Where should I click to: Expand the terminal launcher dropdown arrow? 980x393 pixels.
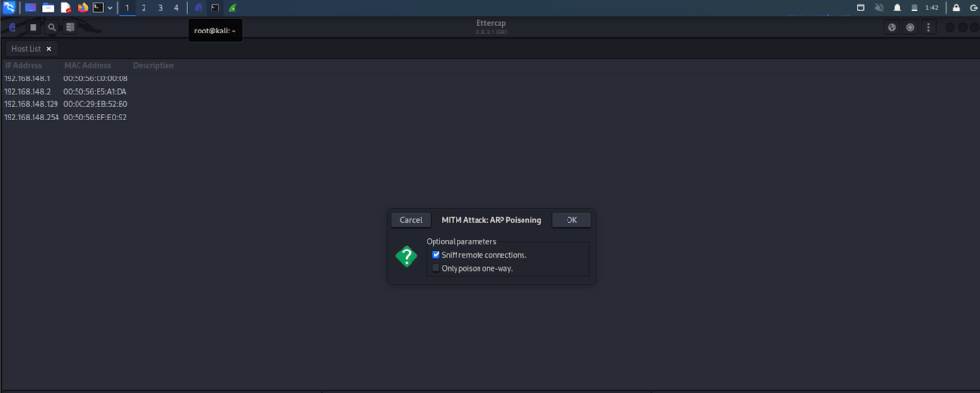pos(110,8)
